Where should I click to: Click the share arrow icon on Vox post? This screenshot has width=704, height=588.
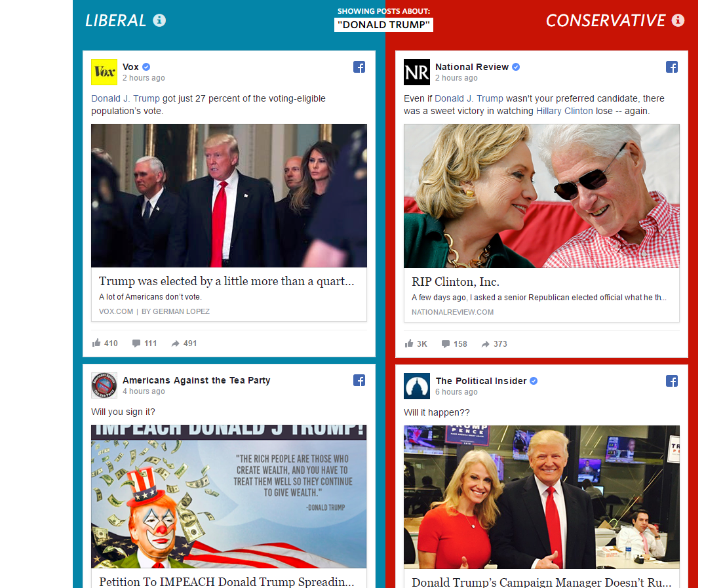point(175,343)
